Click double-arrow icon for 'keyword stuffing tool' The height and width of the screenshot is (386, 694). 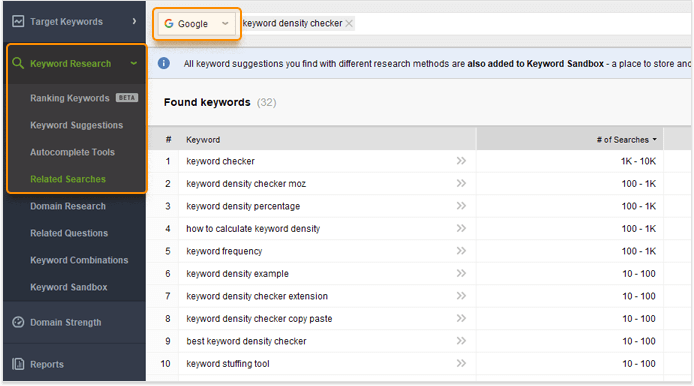(461, 363)
